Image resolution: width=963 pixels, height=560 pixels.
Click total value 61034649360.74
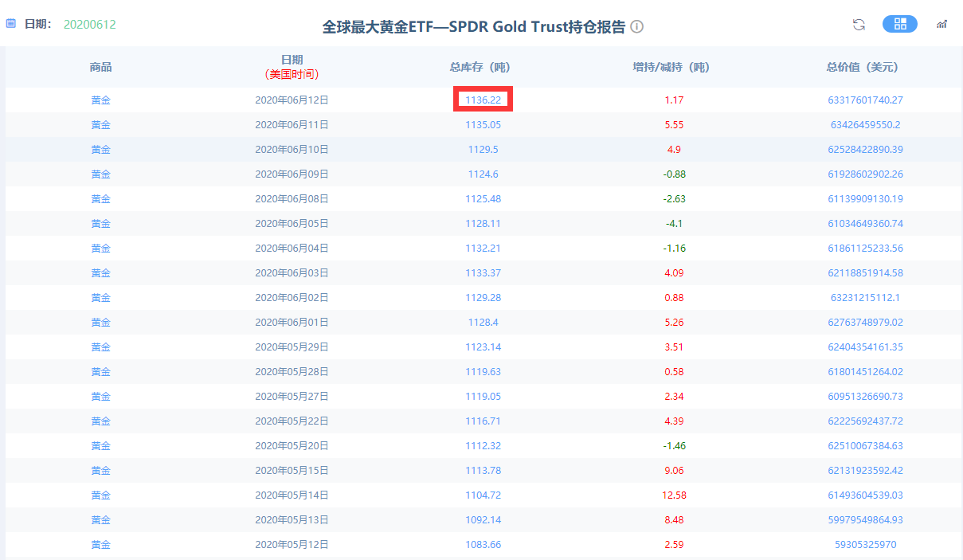[866, 224]
